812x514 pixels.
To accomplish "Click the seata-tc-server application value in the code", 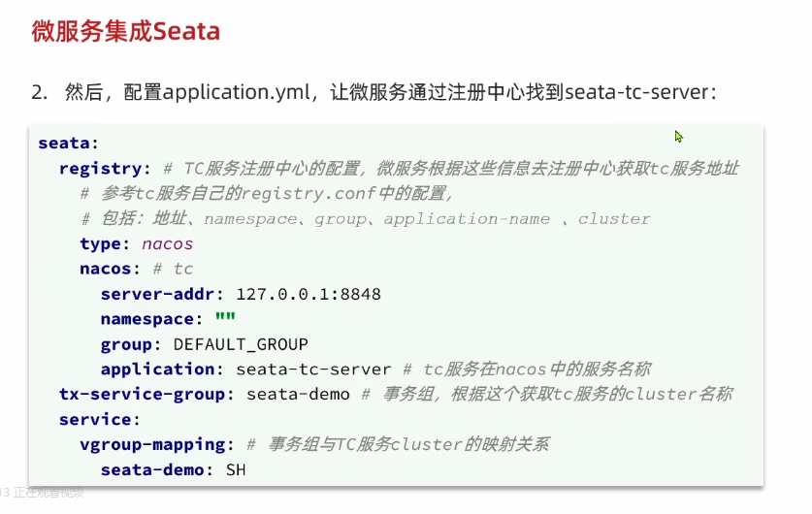I will tap(313, 369).
